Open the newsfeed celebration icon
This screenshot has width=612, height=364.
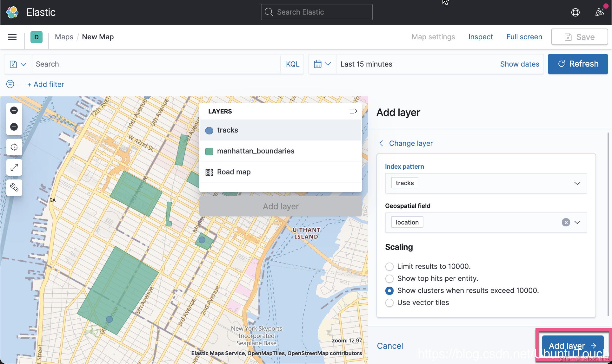coord(599,12)
